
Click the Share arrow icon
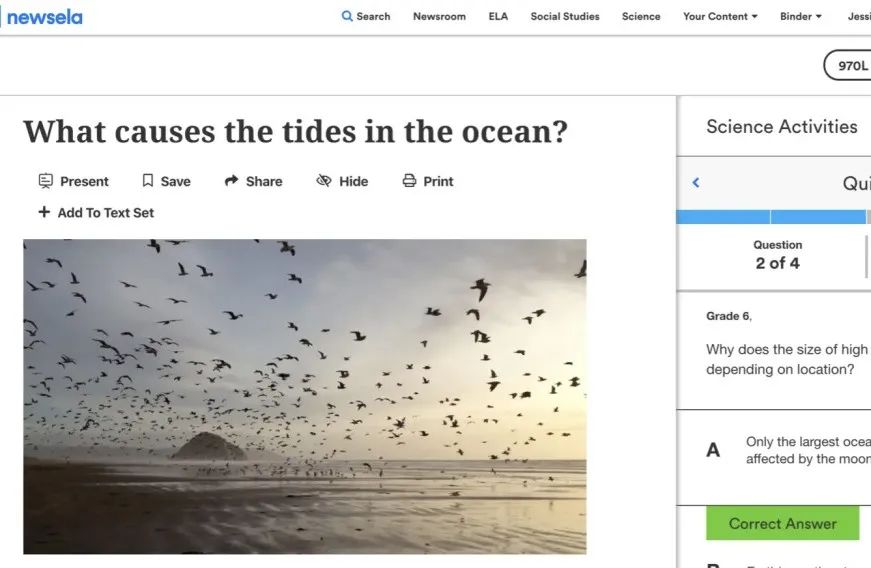[231, 181]
